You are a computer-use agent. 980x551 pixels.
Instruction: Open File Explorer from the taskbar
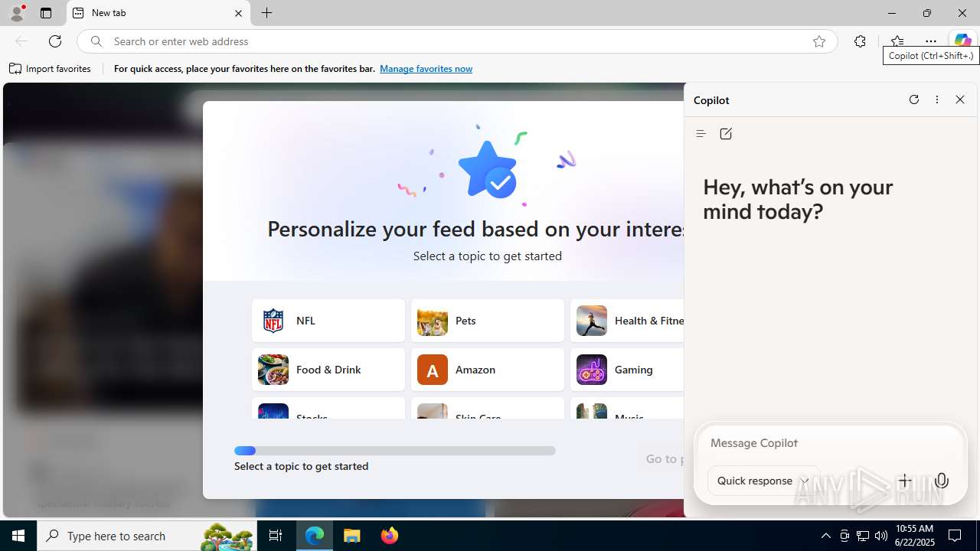[x=352, y=536]
